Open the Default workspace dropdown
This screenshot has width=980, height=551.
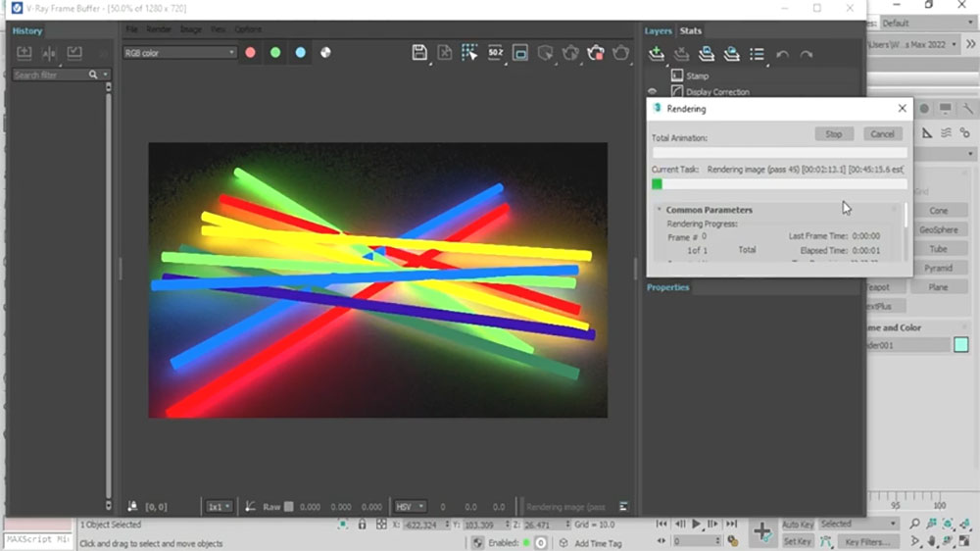[x=927, y=24]
